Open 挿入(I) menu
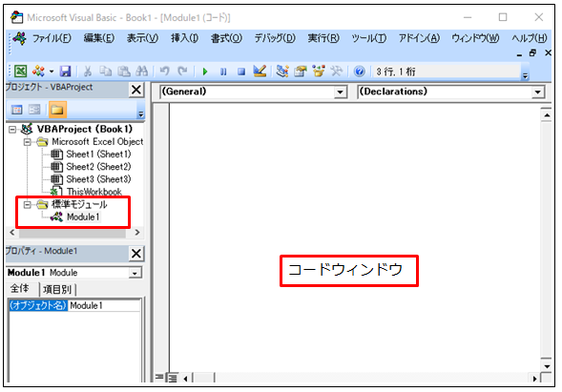This screenshot has height=392, width=562. click(184, 38)
